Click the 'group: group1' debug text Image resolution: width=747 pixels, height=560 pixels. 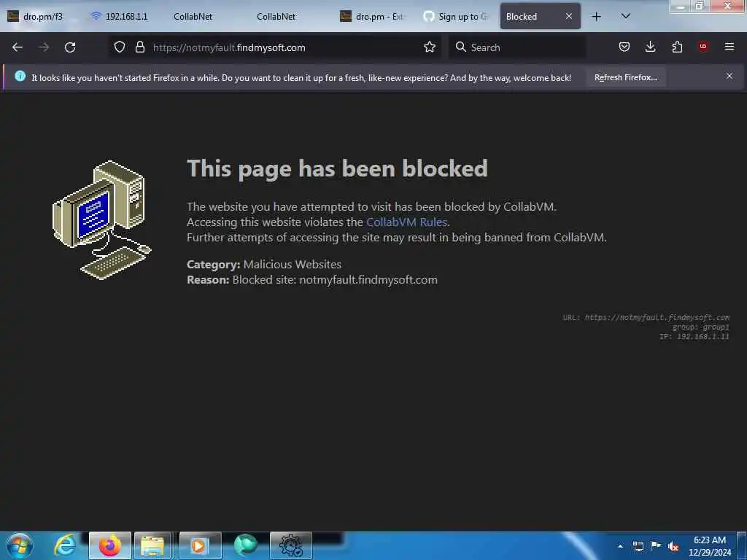[x=701, y=327]
